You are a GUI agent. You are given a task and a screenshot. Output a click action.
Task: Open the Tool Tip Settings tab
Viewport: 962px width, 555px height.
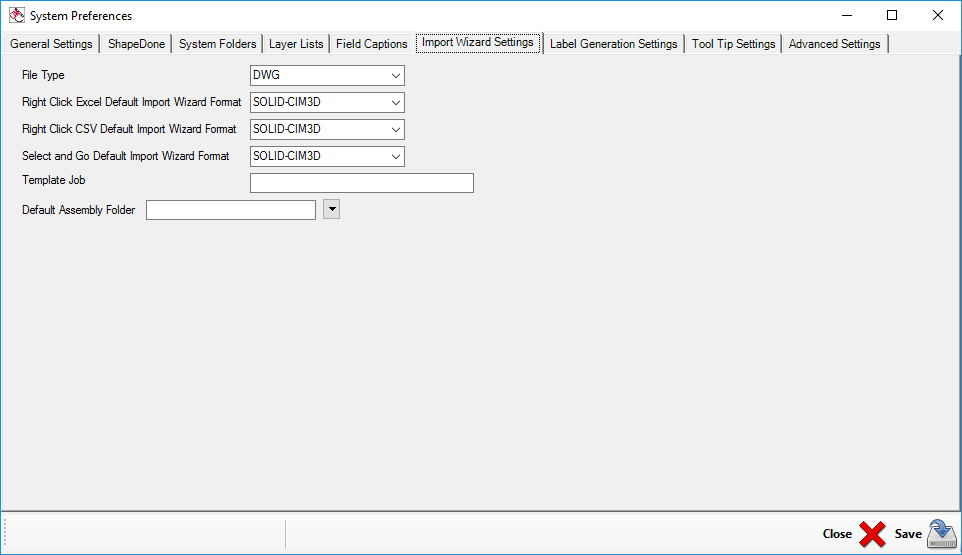(733, 44)
